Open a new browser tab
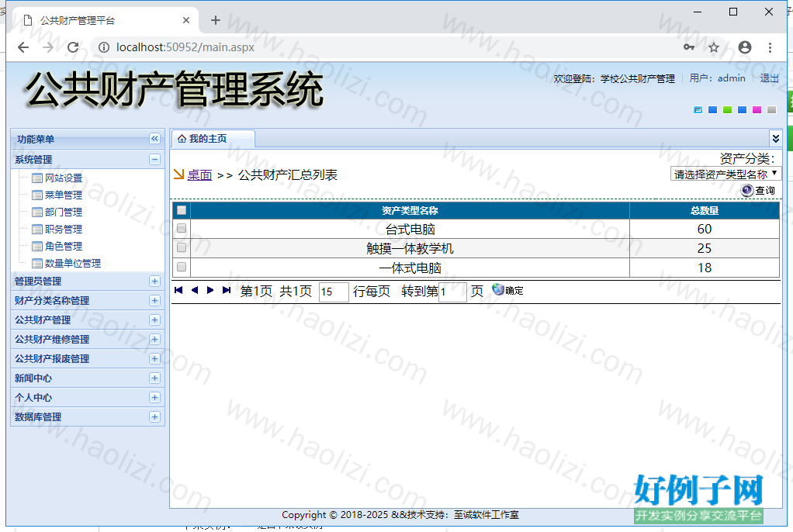793x532 pixels. pyautogui.click(x=216, y=20)
